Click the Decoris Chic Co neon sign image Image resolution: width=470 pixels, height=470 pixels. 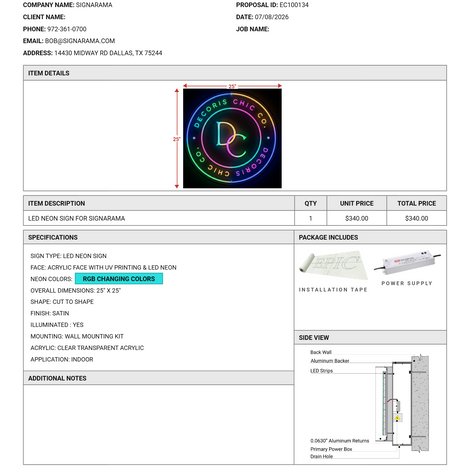[x=232, y=138]
